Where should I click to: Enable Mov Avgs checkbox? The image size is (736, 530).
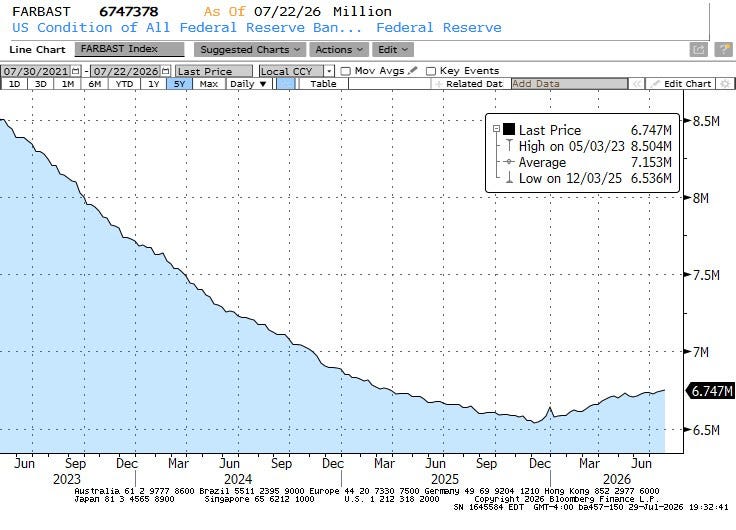(345, 71)
